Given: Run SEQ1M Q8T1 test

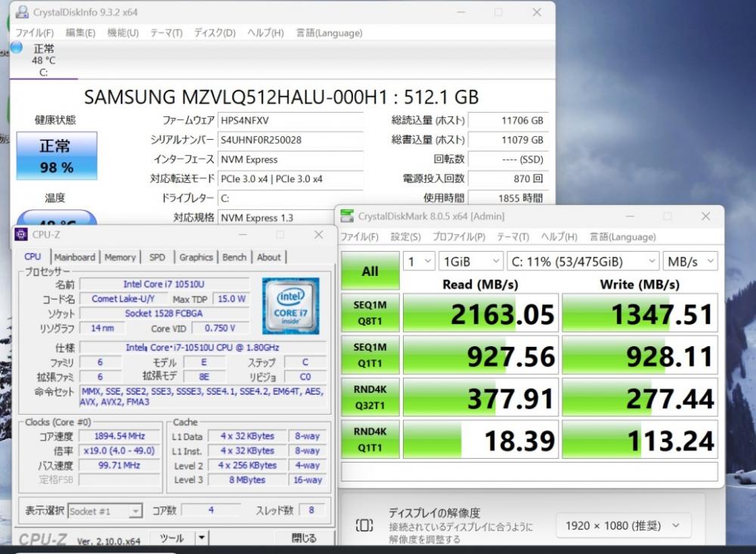Looking at the screenshot, I should pyautogui.click(x=370, y=313).
